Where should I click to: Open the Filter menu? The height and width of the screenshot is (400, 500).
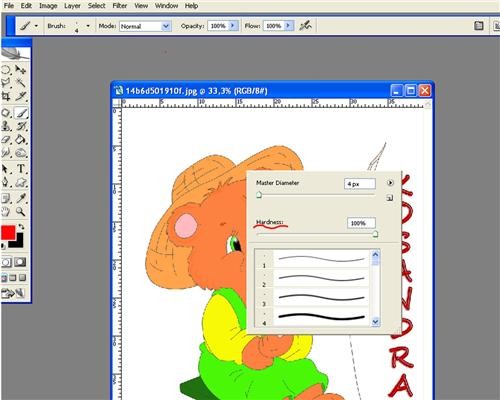[x=120, y=6]
